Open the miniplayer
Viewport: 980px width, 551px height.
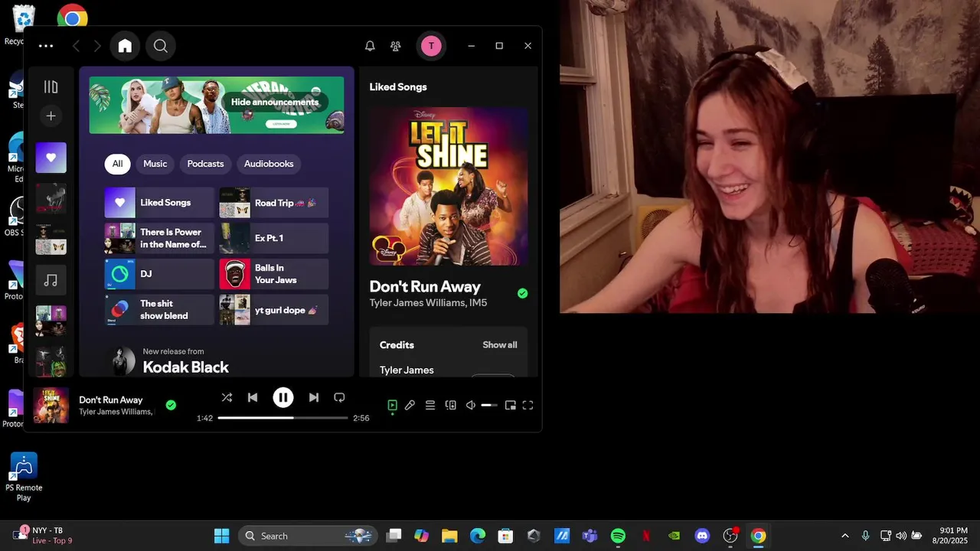click(510, 406)
